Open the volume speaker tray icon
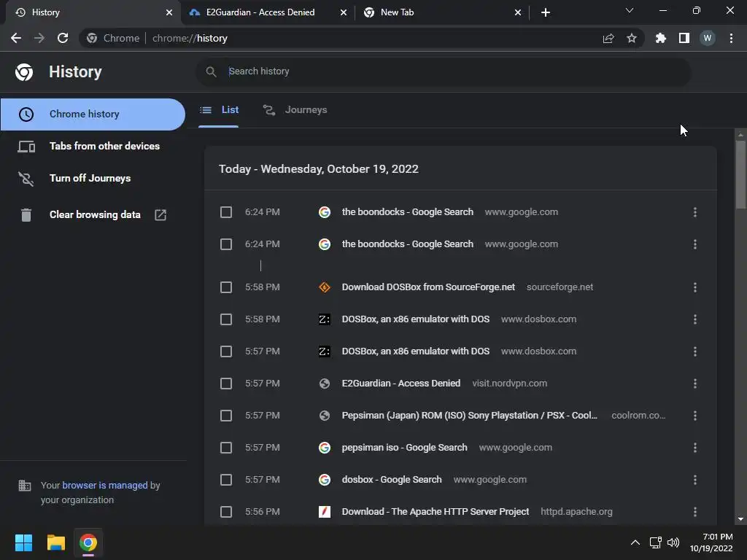747x560 pixels. [x=673, y=542]
